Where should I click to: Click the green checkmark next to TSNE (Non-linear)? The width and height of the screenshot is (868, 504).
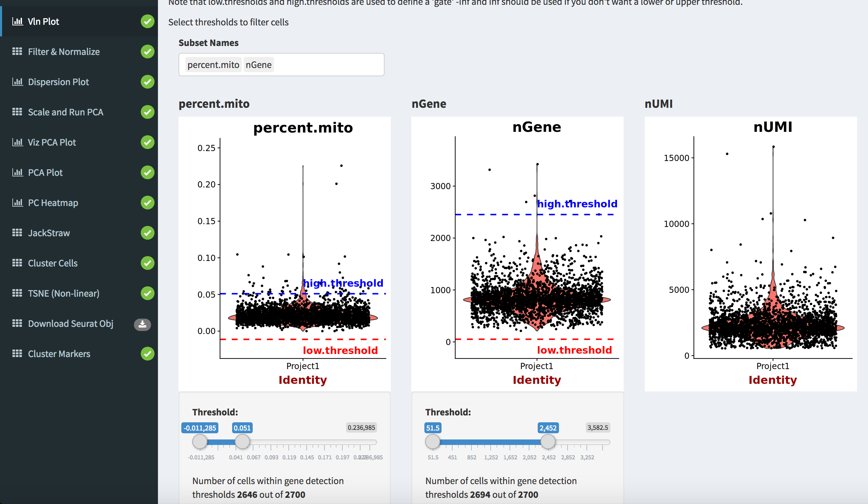pos(147,293)
